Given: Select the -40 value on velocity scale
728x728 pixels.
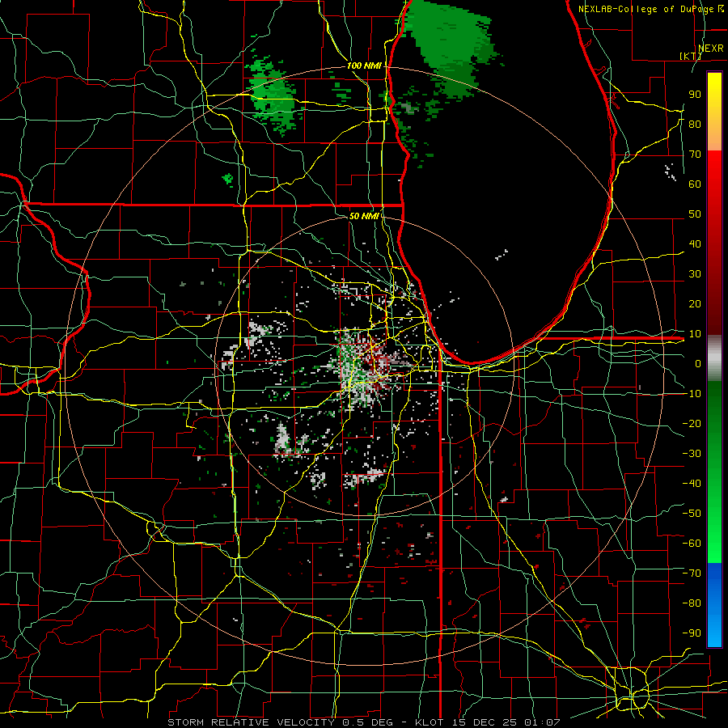Looking at the screenshot, I should click(x=692, y=484).
